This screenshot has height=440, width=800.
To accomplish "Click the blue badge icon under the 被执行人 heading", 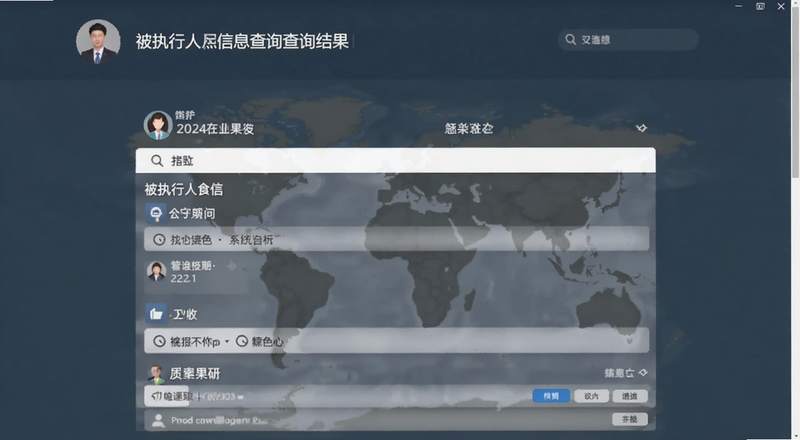I will point(156,213).
